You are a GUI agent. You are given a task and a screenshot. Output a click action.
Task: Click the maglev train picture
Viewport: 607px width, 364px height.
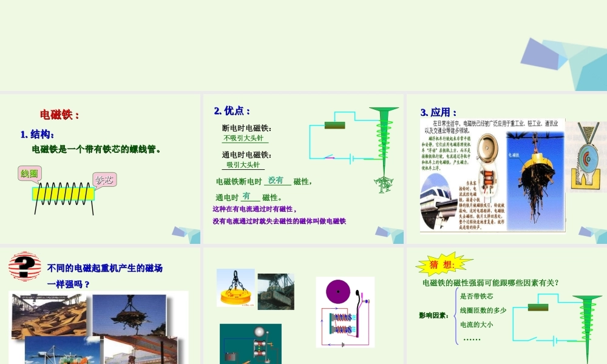coord(439,201)
